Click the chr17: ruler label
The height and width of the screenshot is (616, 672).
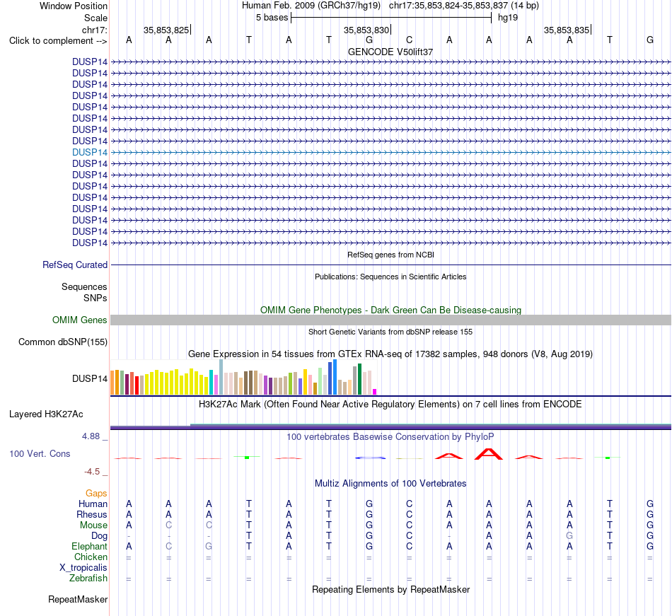tap(94, 30)
